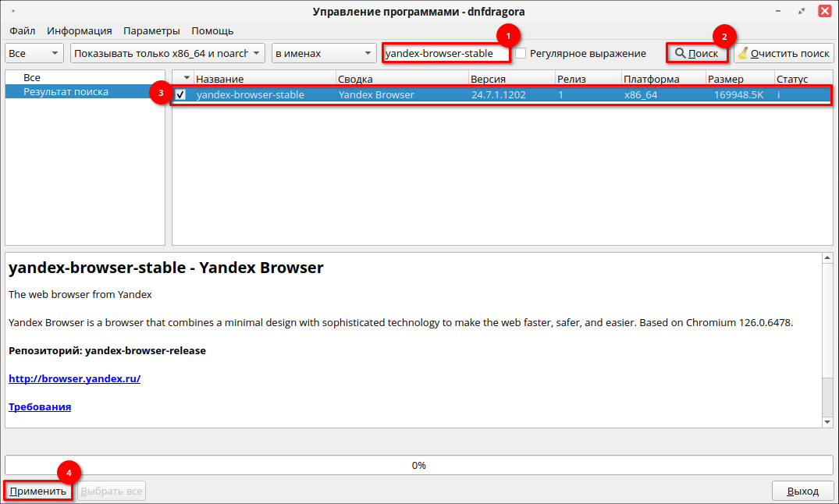Click the broom icon of Очистить поиск
The height and width of the screenshot is (504, 839).
[x=743, y=53]
